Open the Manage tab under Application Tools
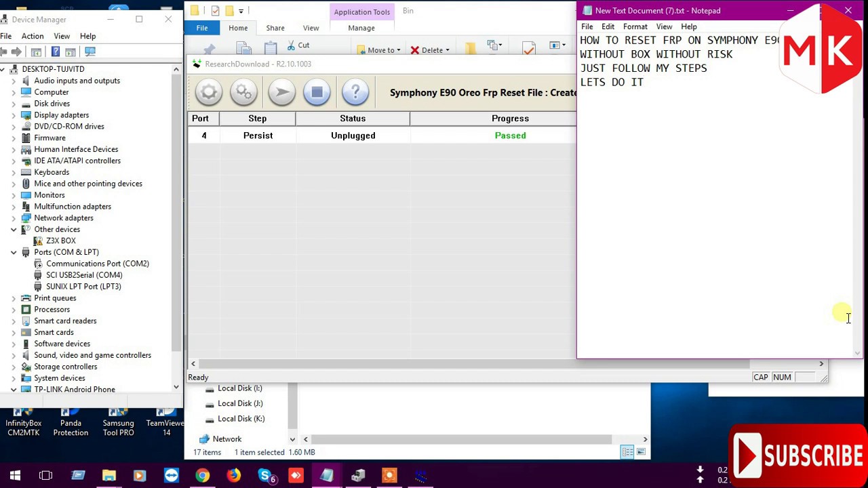 (x=361, y=28)
